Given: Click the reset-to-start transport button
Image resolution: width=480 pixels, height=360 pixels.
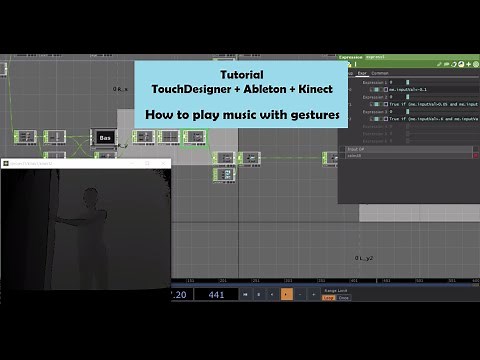Looking at the screenshot, I should click(246, 295).
